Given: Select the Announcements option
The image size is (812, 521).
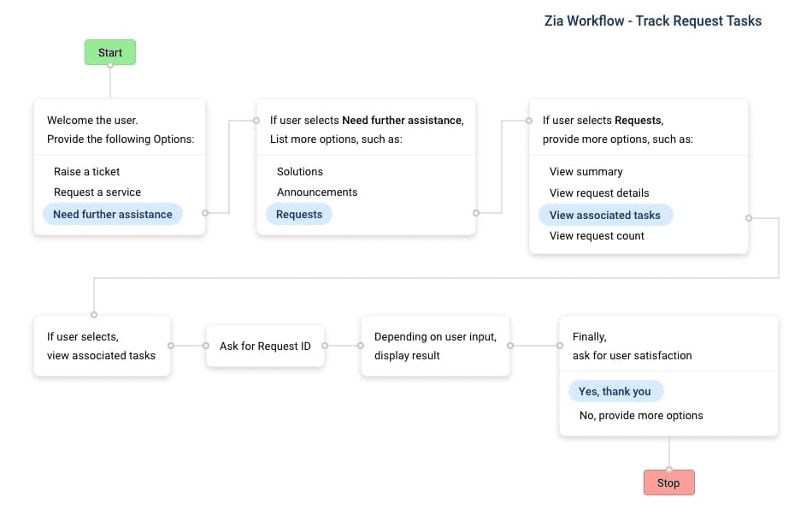Looking at the screenshot, I should [317, 192].
